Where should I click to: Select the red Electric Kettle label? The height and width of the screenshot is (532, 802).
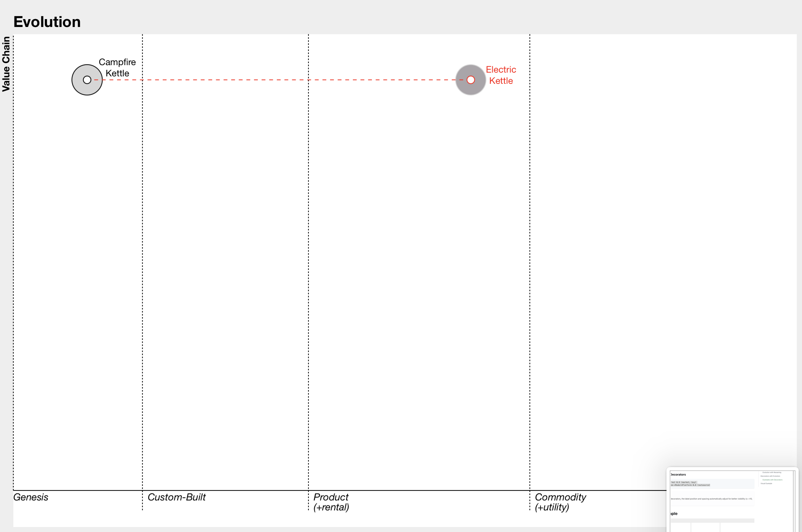(x=501, y=75)
